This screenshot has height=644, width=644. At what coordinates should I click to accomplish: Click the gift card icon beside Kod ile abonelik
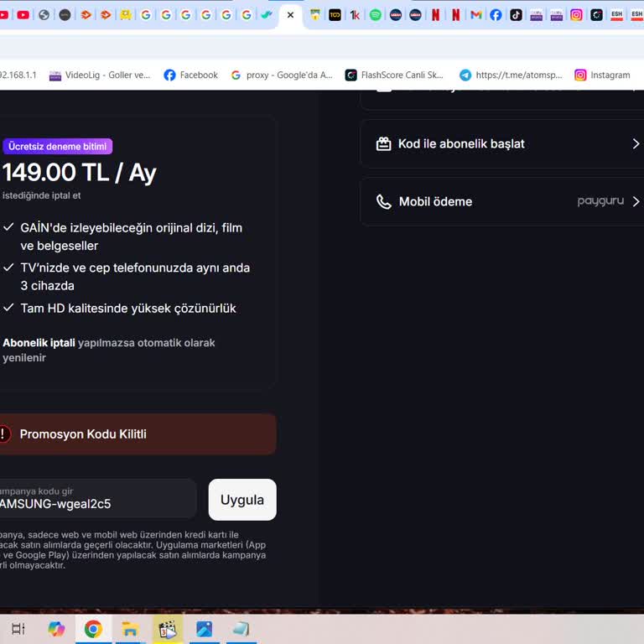point(383,143)
